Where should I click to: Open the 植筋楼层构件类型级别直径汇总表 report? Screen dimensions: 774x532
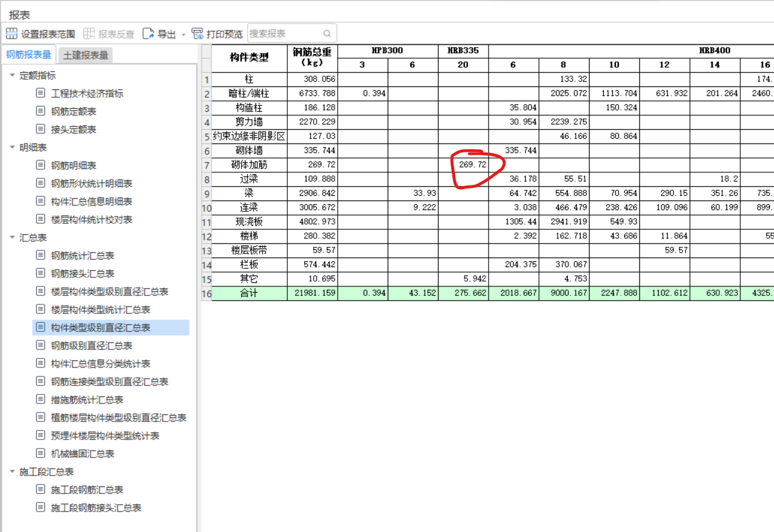[118, 418]
